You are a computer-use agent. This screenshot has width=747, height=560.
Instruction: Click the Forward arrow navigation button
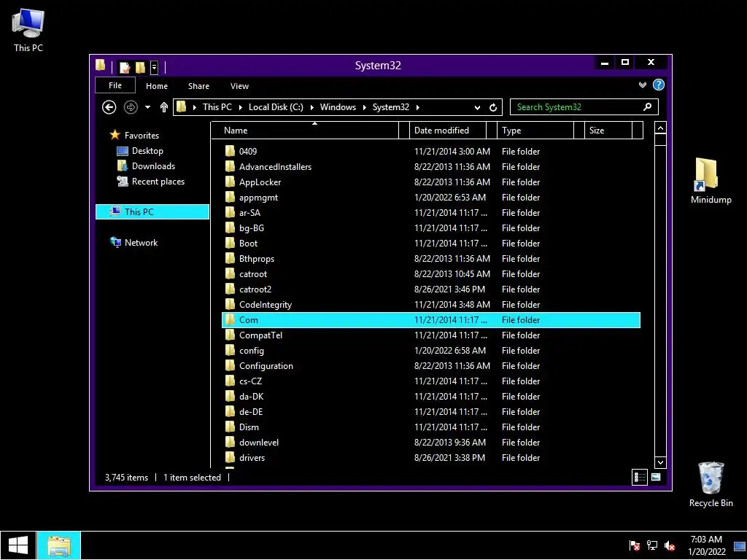(x=131, y=107)
